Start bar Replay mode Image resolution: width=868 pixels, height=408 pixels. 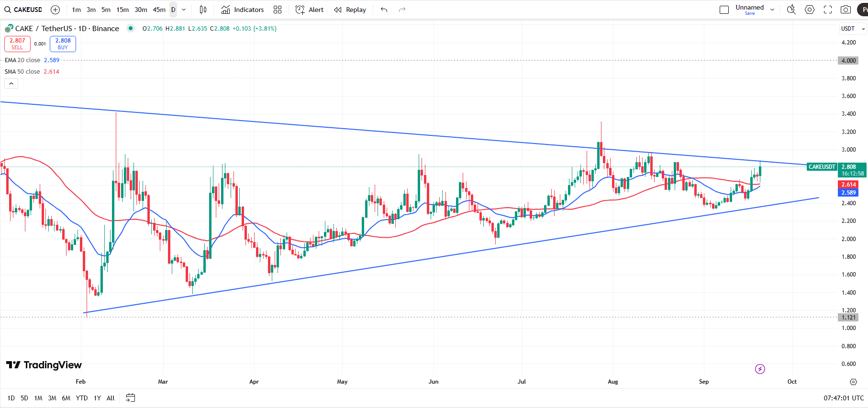(x=350, y=10)
